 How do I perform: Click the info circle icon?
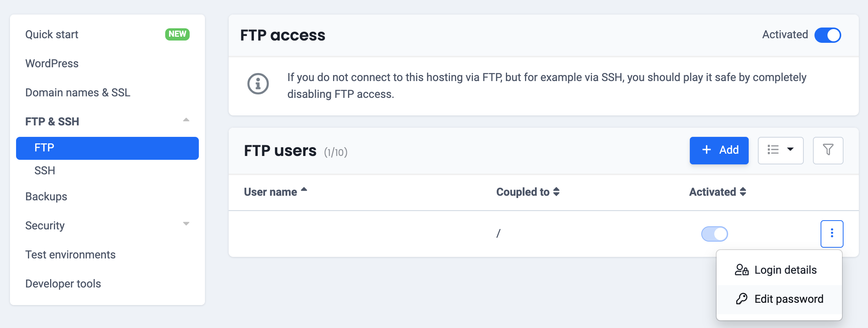click(x=258, y=84)
